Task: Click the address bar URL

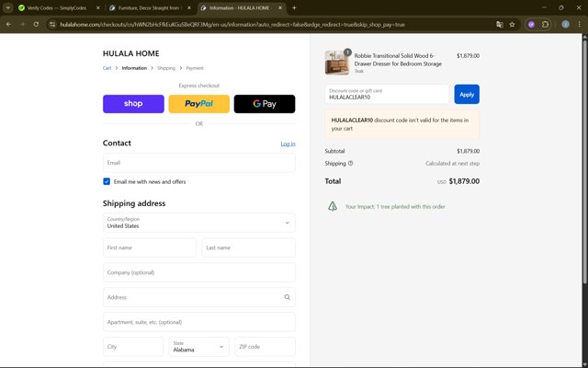Action: [232, 25]
